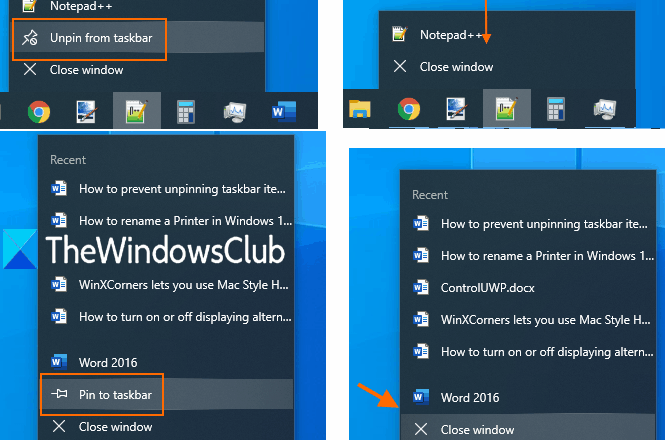This screenshot has width=665, height=440.
Task: Click Notepad++ icon in top-right jump list
Action: point(400,34)
